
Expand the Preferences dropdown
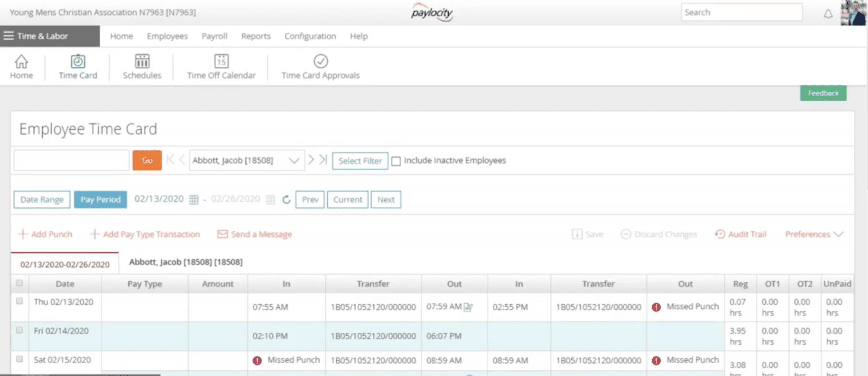point(814,234)
